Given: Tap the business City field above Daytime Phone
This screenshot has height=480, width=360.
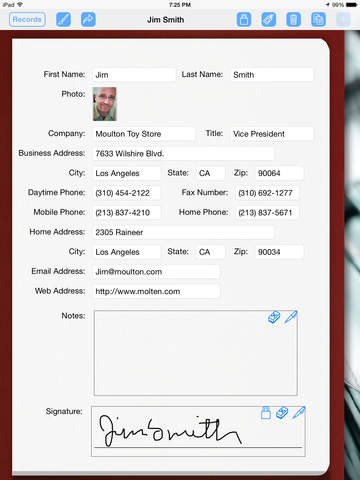Looking at the screenshot, I should (126, 173).
